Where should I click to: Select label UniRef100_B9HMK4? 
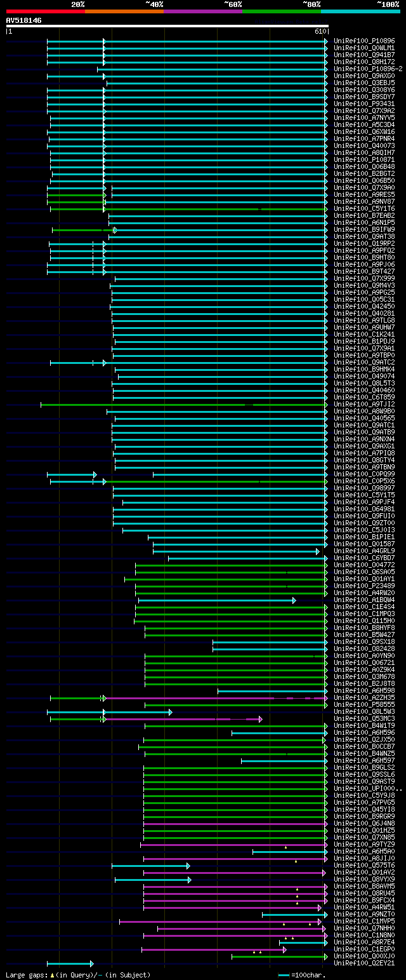pyautogui.click(x=364, y=370)
